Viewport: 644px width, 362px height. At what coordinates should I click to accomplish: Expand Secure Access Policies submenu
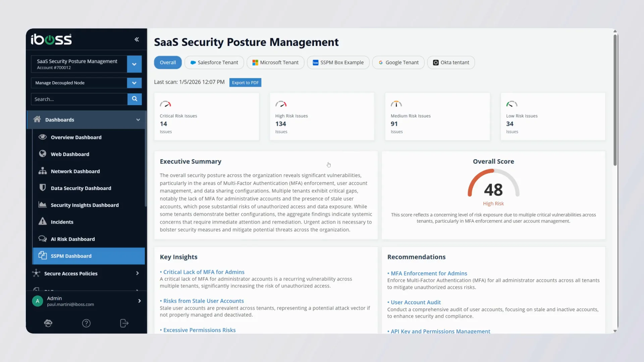(x=137, y=273)
